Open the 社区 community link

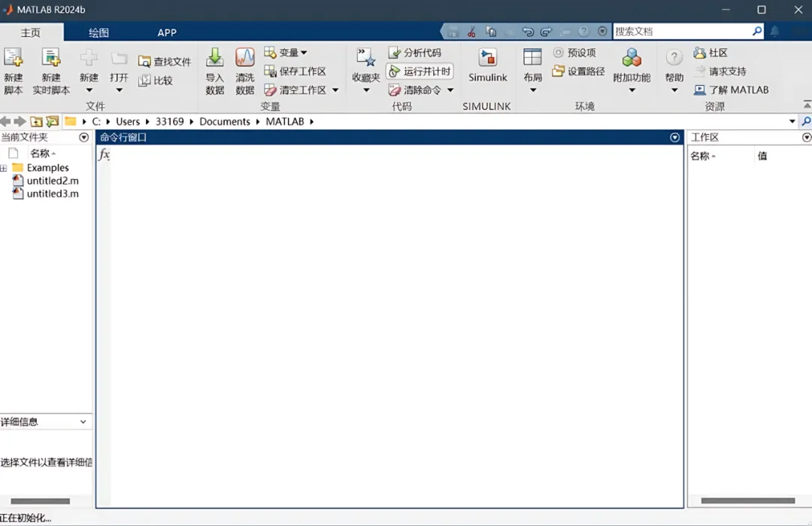(x=710, y=53)
